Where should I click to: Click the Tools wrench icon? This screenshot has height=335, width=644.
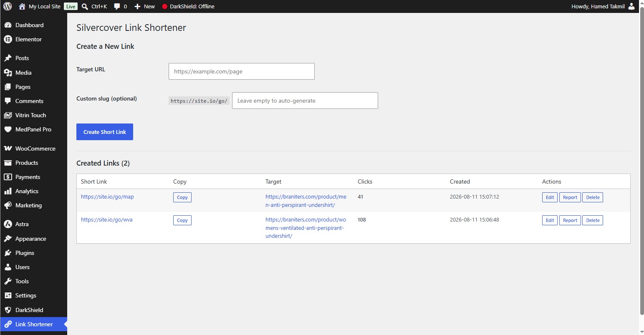pyautogui.click(x=8, y=281)
